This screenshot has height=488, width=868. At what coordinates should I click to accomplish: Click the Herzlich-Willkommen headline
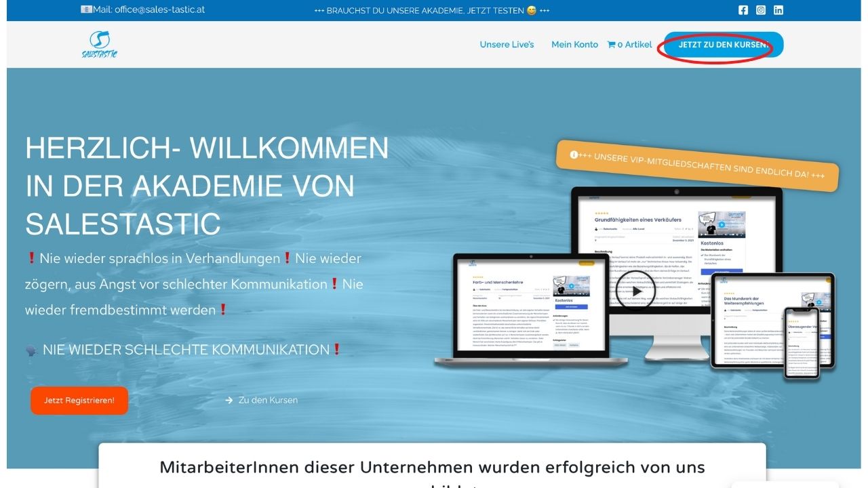(x=207, y=186)
